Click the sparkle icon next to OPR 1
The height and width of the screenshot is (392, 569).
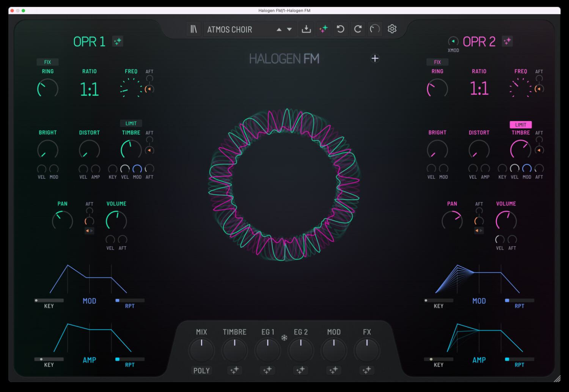118,41
